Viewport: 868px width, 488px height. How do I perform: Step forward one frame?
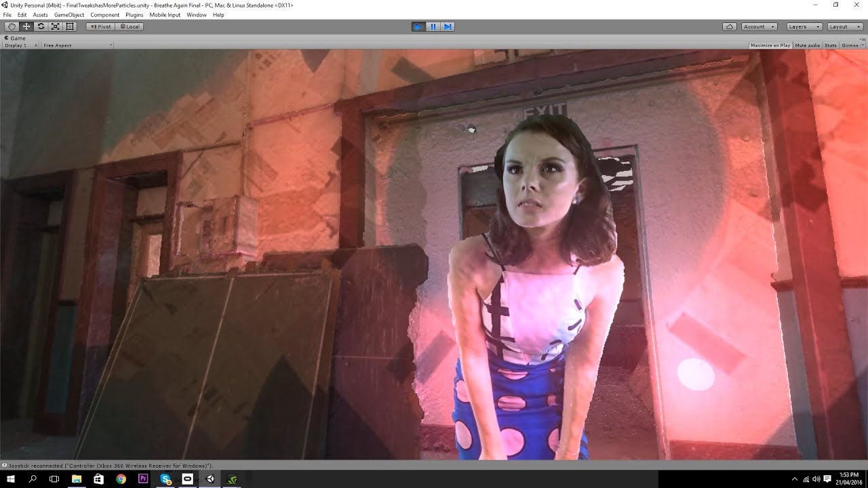pos(448,26)
